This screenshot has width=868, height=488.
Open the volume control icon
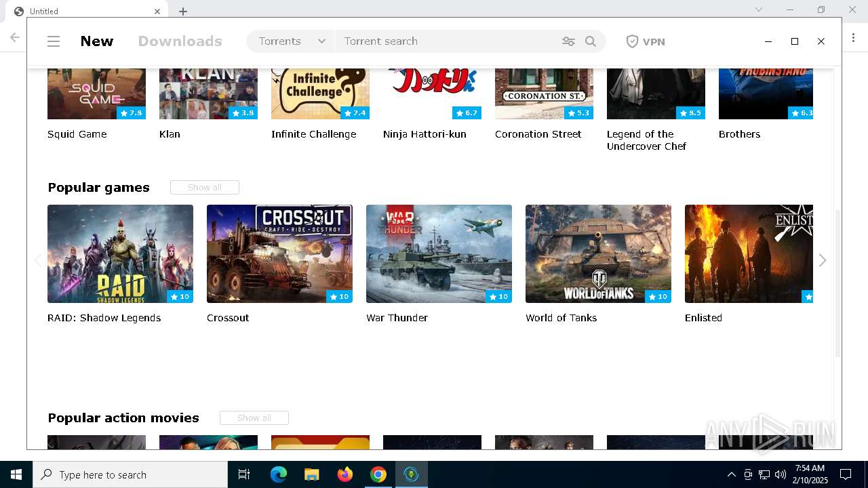point(781,474)
